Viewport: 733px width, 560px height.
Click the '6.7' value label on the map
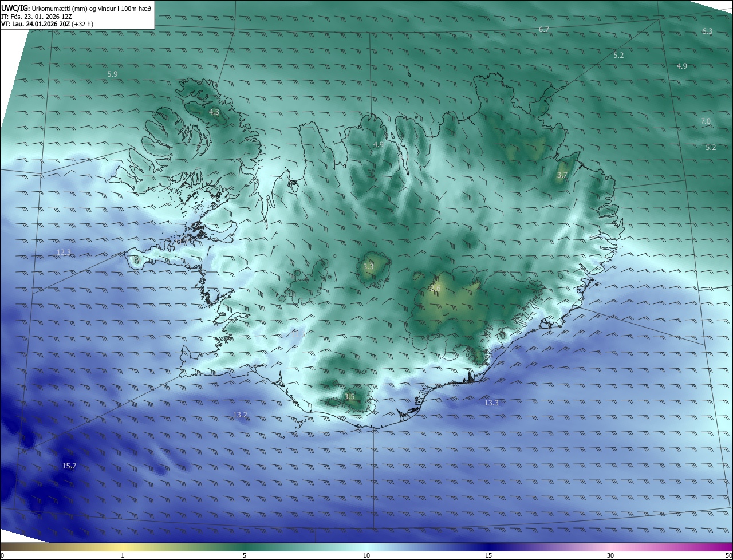(x=544, y=29)
